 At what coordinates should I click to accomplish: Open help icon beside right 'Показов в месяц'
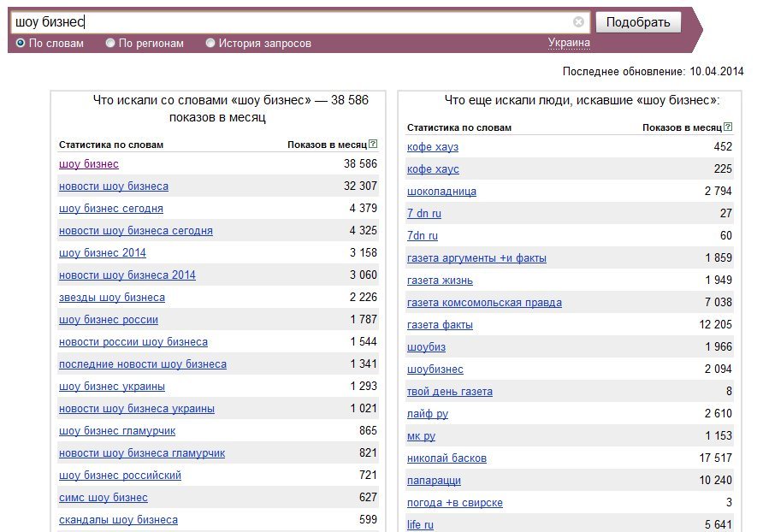(x=728, y=127)
